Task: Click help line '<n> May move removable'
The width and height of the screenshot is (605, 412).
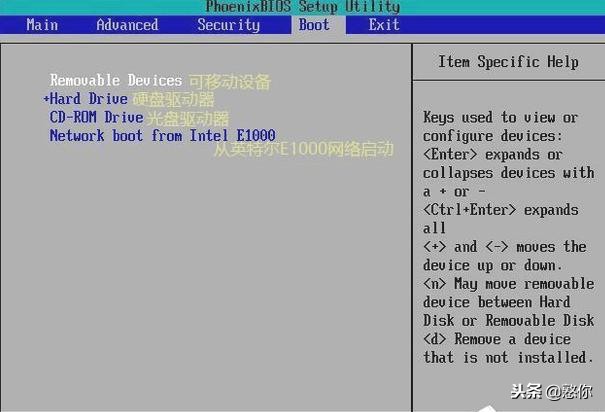Action: coord(508,284)
